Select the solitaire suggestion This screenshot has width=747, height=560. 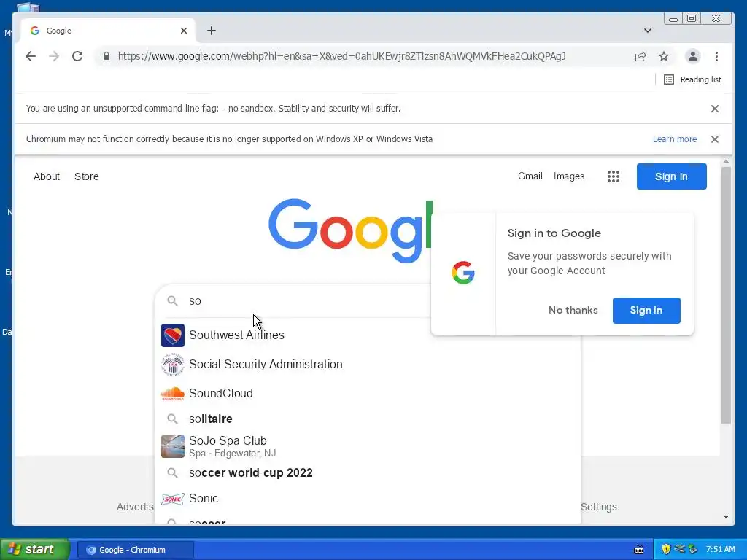(x=368, y=419)
